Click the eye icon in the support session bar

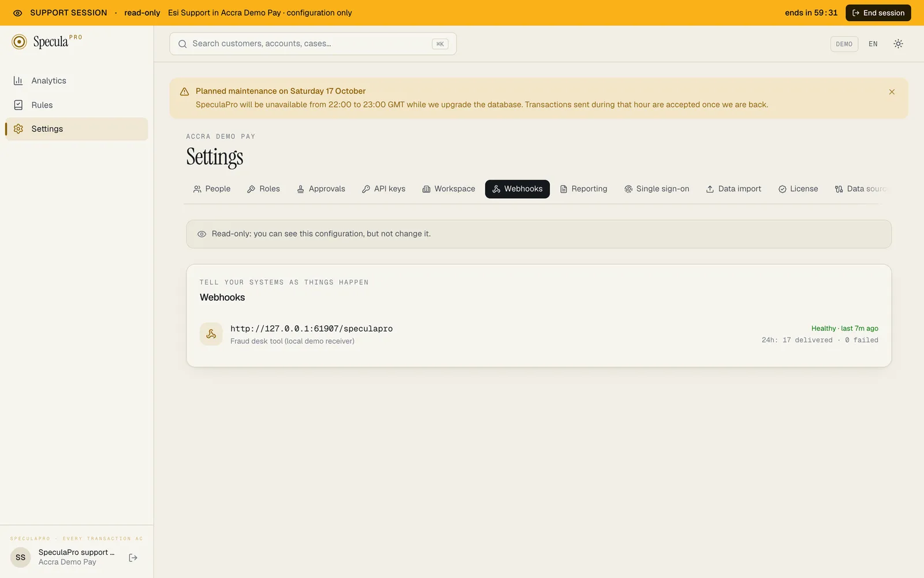(x=18, y=13)
